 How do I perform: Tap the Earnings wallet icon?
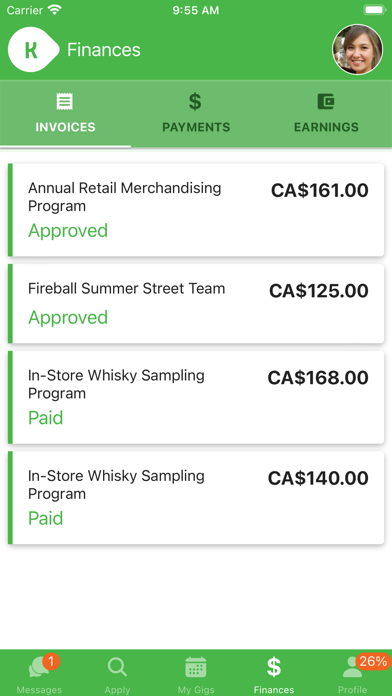[x=326, y=102]
